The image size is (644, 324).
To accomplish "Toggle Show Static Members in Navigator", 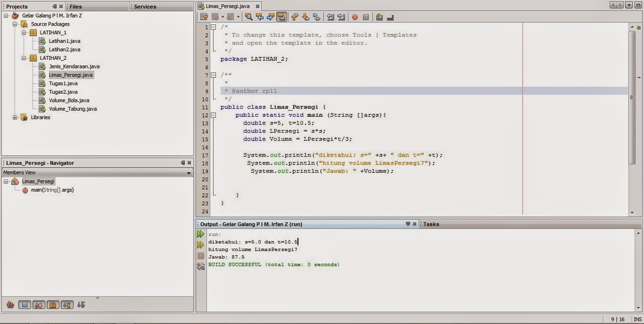I will [39, 304].
